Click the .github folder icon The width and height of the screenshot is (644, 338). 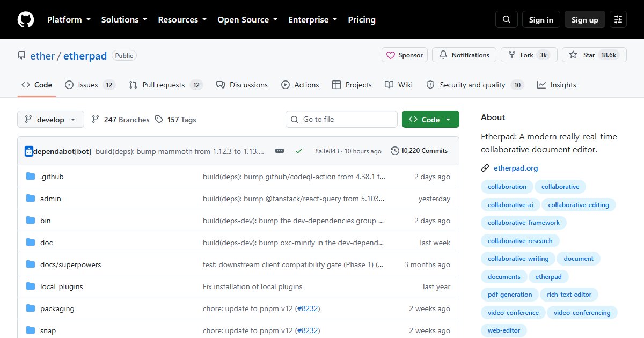pos(31,177)
